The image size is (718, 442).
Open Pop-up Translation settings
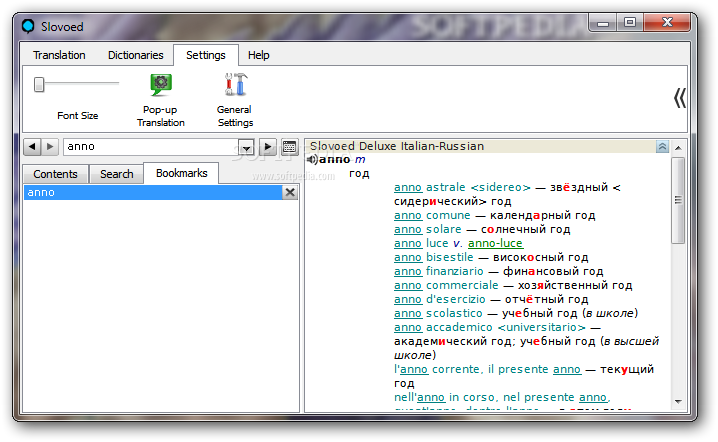click(161, 100)
